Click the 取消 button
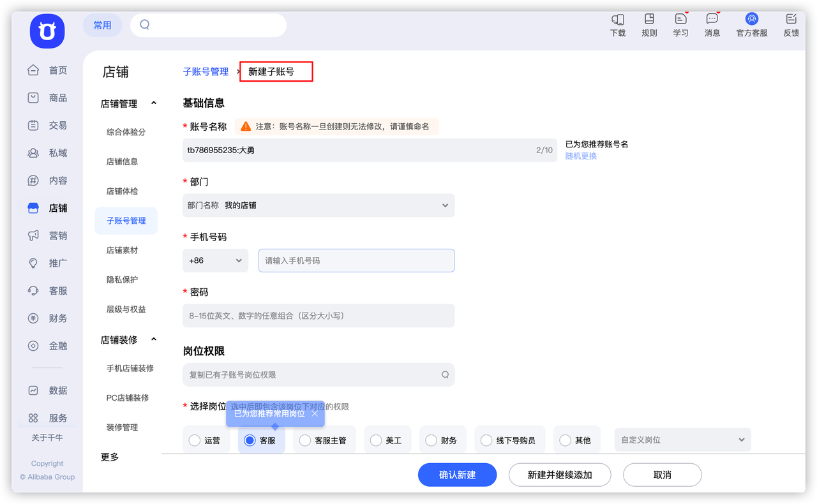 click(663, 475)
